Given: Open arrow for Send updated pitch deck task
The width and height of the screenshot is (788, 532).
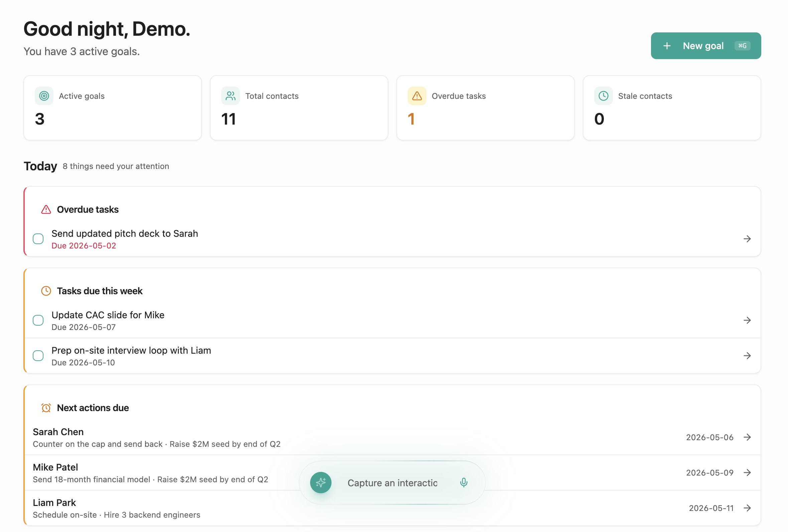Looking at the screenshot, I should [747, 239].
